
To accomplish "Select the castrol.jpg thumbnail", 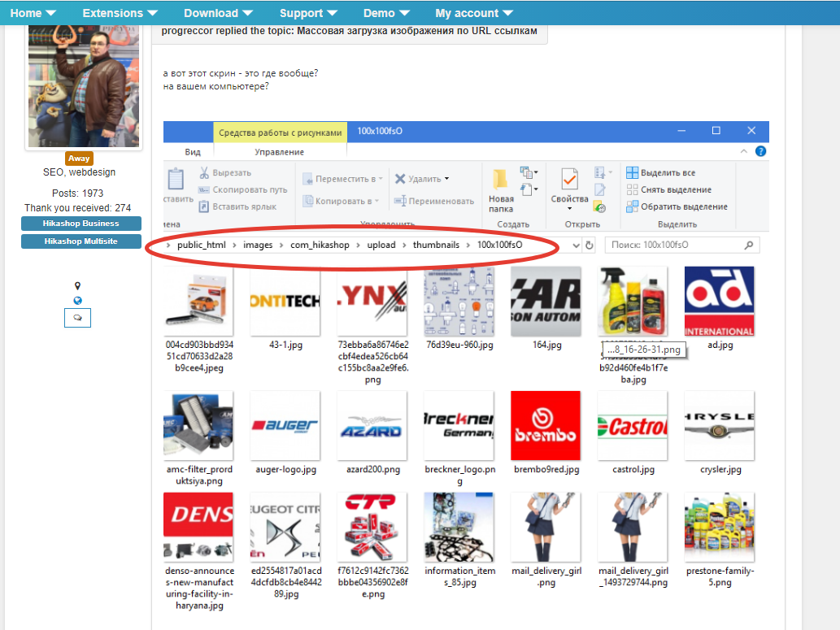I will point(633,425).
